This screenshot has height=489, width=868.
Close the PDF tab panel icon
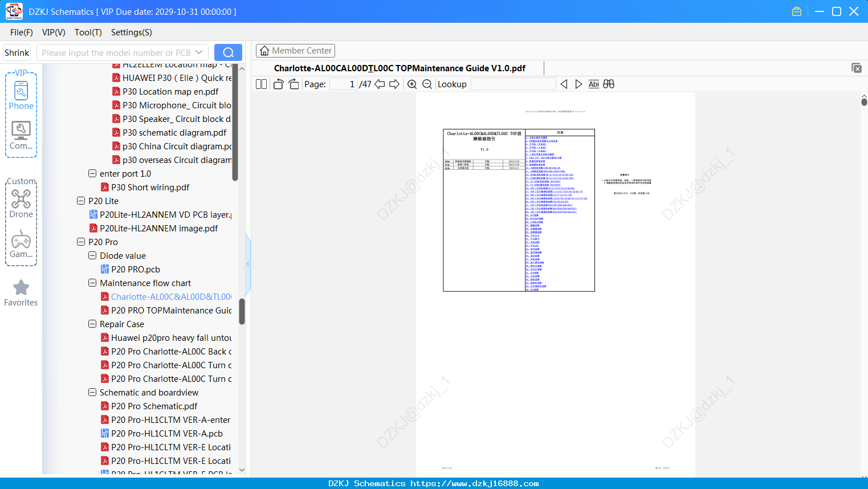click(856, 68)
